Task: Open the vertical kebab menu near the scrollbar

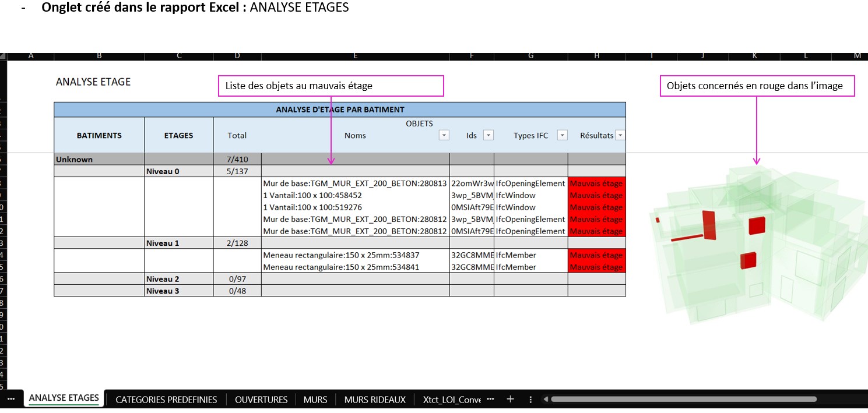Action: click(x=530, y=399)
